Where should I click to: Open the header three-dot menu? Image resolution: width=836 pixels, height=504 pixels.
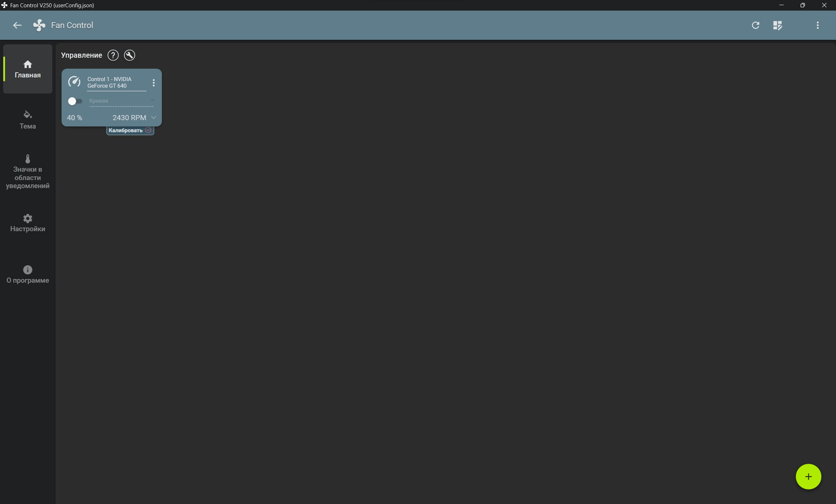point(817,25)
